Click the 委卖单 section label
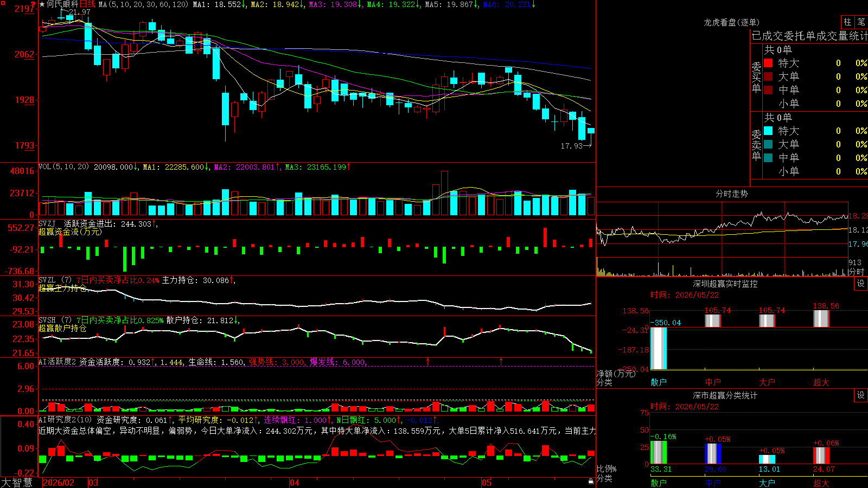The height and width of the screenshot is (488, 868). pyautogui.click(x=756, y=145)
